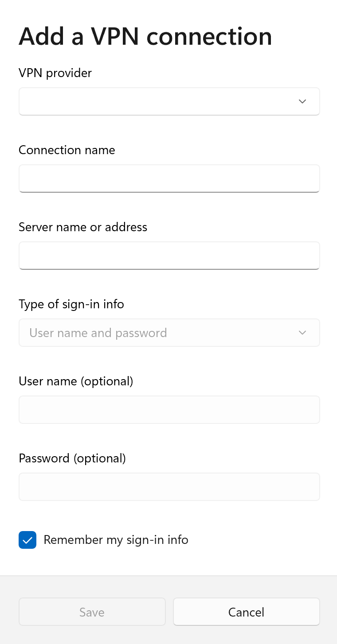Click the 'Add a VPN connection' heading
This screenshot has height=644, width=337.
click(145, 36)
